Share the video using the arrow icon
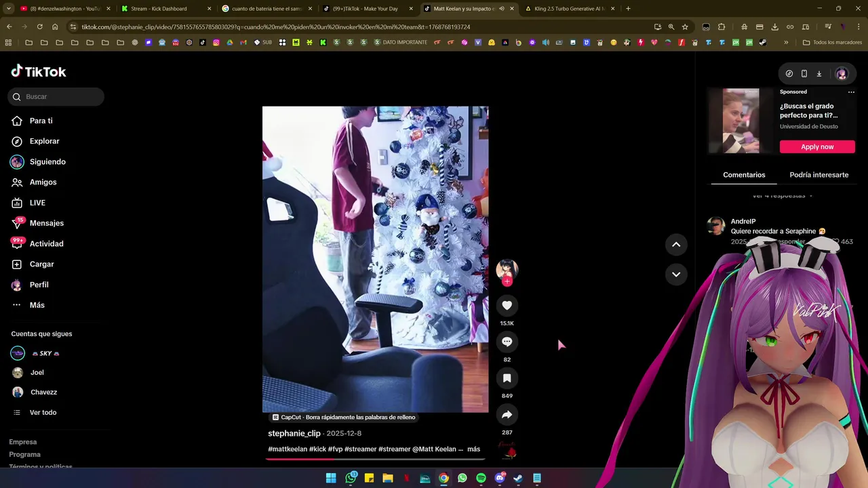The width and height of the screenshot is (868, 488). point(507,415)
